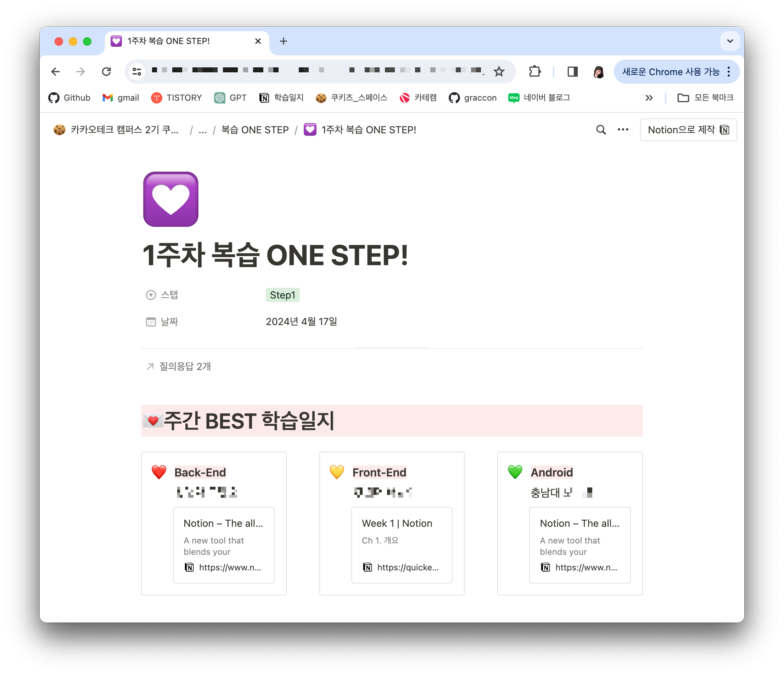784x675 pixels.
Task: Click the 1주차 복습 ONE STEP! page title
Action: tap(275, 256)
